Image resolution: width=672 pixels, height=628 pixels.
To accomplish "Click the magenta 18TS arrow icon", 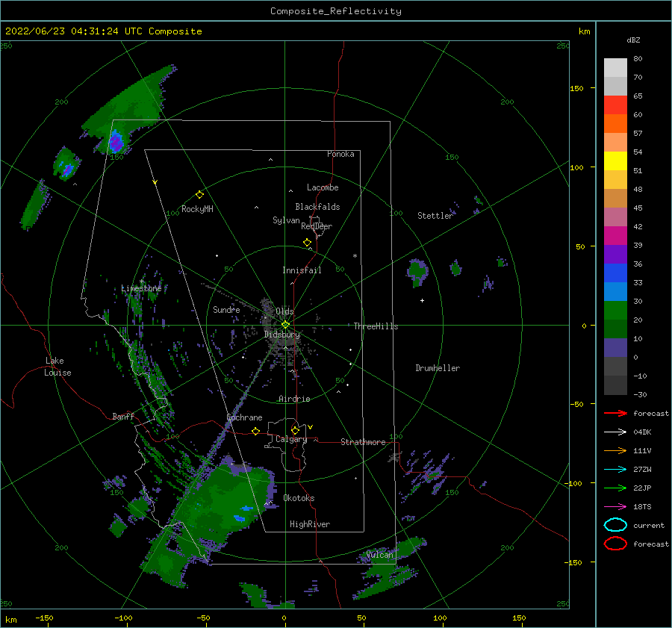I will (x=615, y=507).
